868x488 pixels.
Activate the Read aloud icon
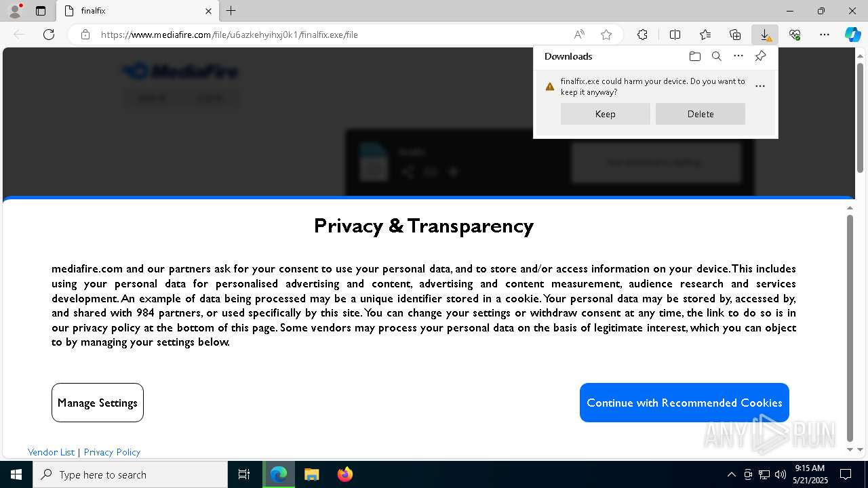pyautogui.click(x=579, y=35)
